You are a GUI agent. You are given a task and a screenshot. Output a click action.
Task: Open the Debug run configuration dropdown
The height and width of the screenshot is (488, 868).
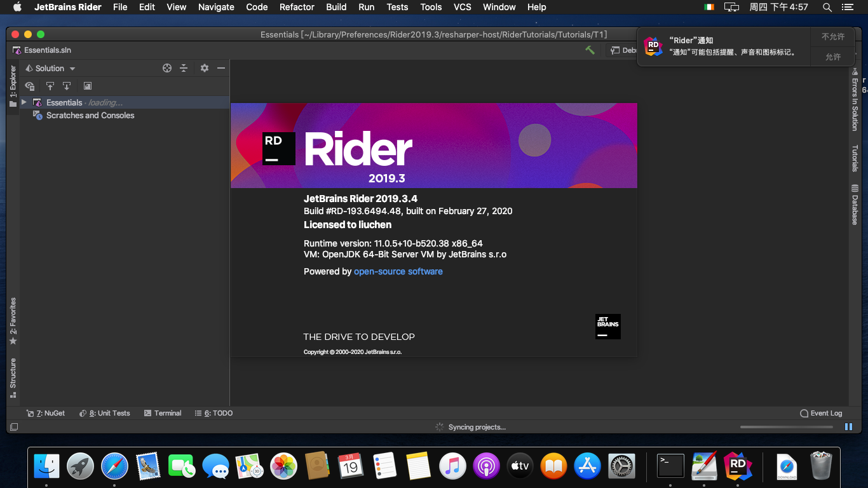[x=623, y=50]
